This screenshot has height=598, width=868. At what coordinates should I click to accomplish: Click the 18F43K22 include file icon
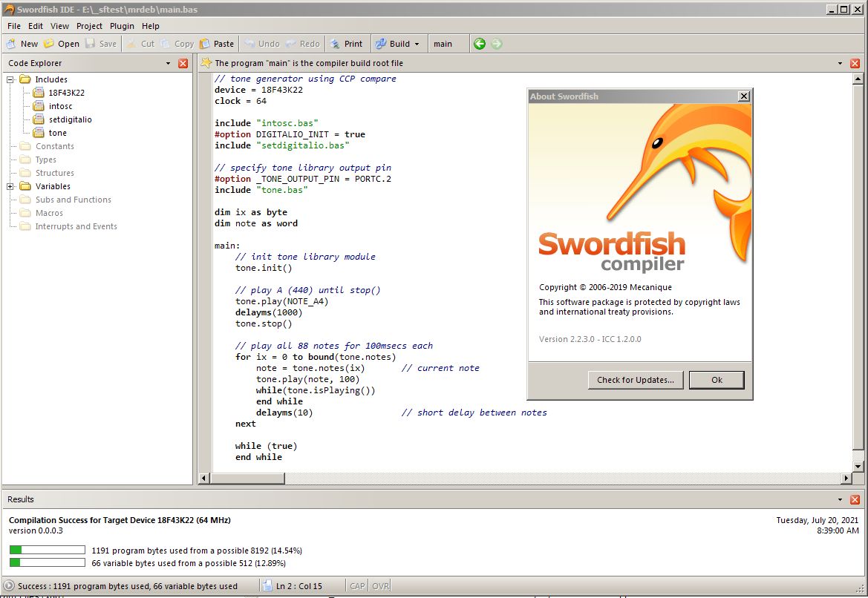tap(38, 93)
